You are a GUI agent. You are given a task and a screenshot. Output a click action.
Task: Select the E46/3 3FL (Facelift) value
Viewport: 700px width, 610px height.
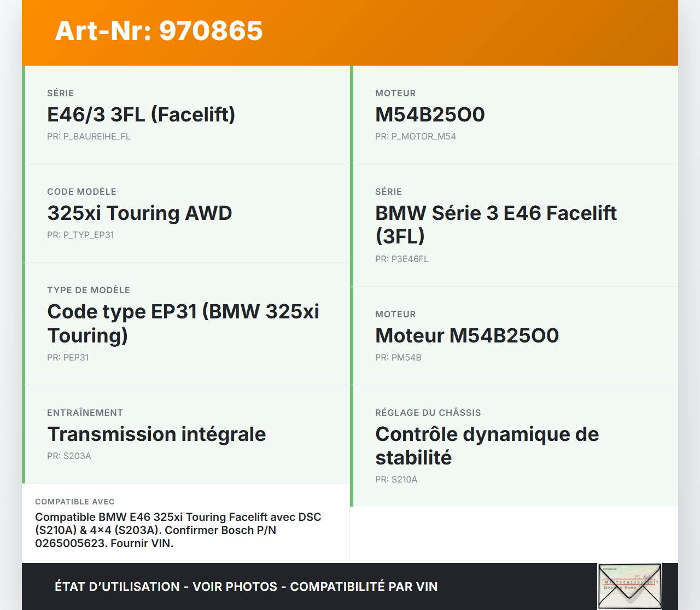pos(141,114)
